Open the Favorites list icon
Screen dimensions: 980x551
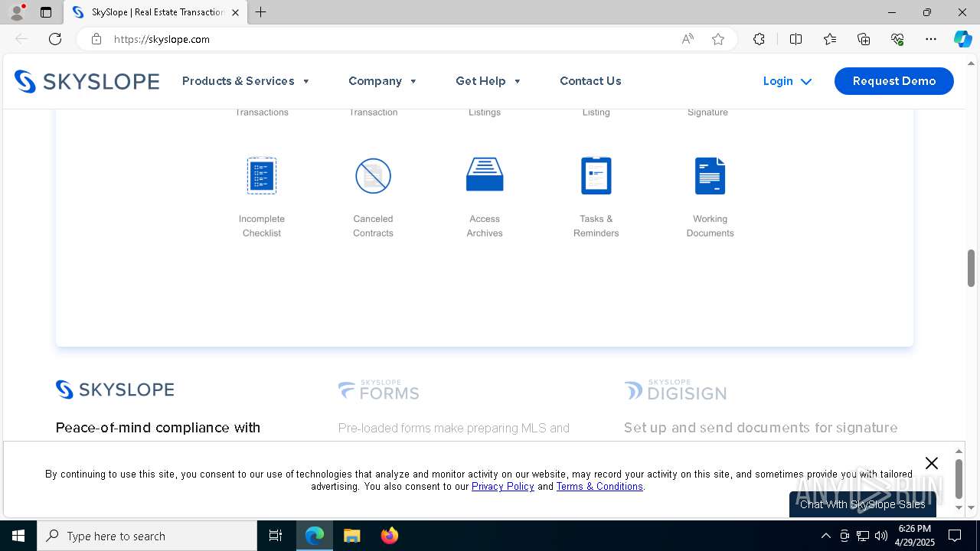pos(830,39)
